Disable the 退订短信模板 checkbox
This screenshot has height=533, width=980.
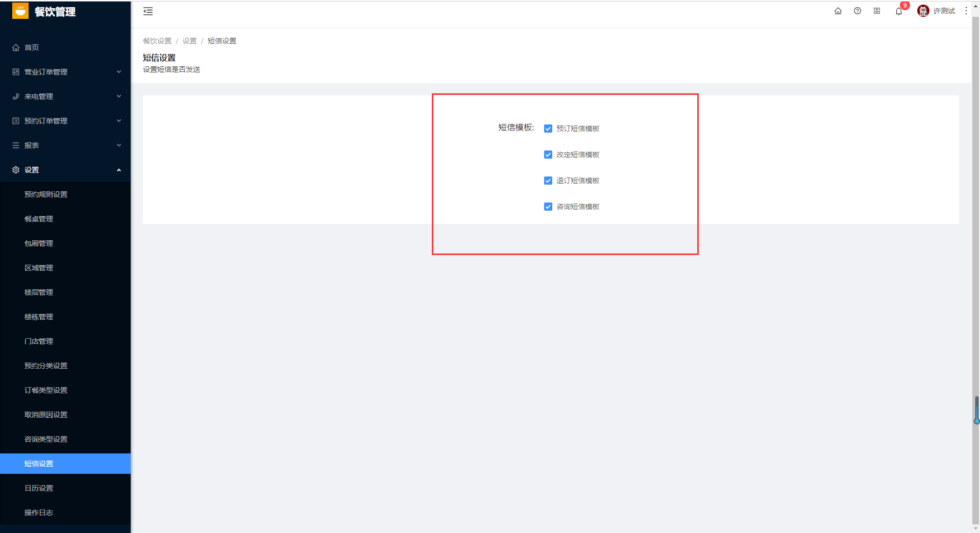[548, 181]
